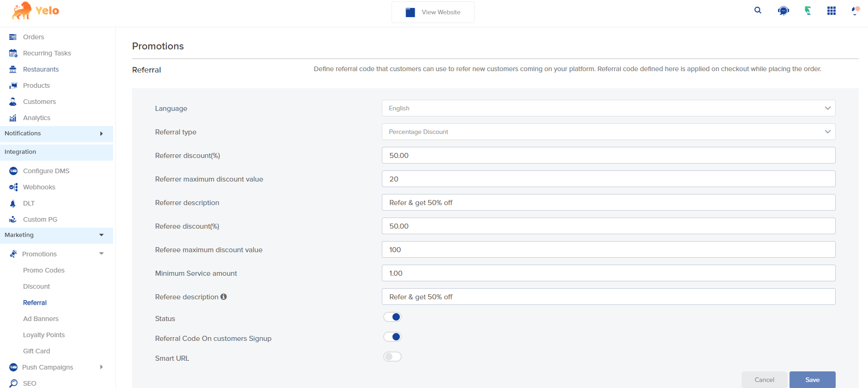Screen dimensions: 868x388
Task: Open the chat support icon
Action: [x=783, y=11]
